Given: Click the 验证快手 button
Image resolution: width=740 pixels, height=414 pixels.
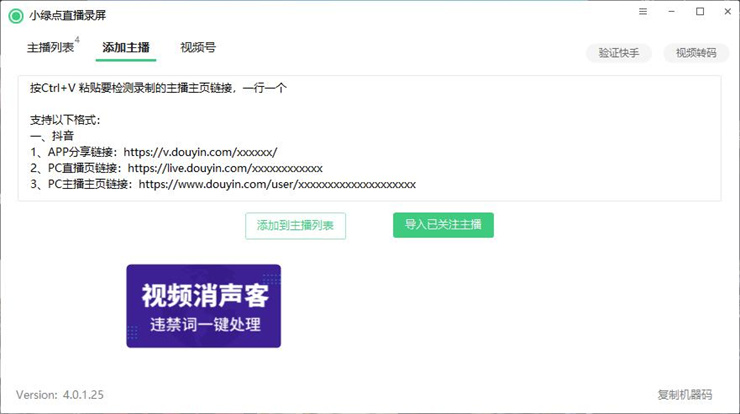Looking at the screenshot, I should [619, 53].
